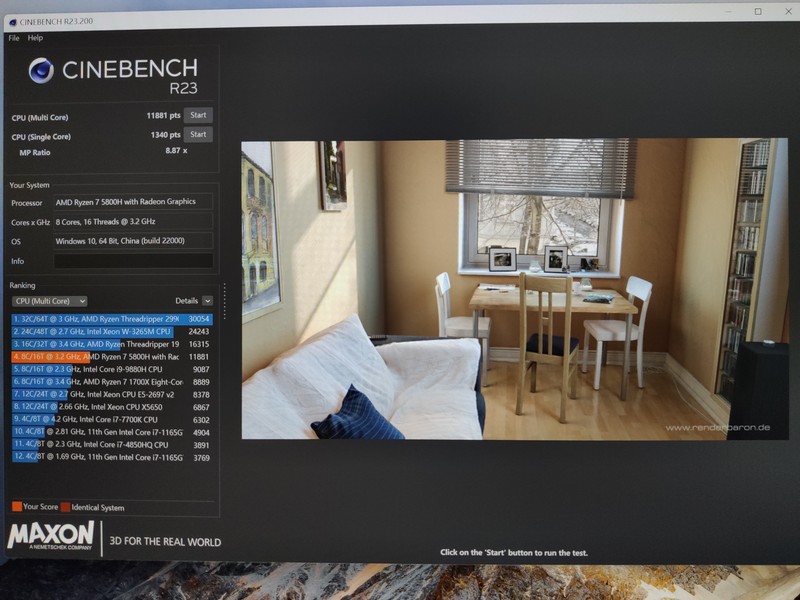Select ranking row 10 at 2.81 GHz
Viewport: 800px width, 600px height.
pos(111,432)
